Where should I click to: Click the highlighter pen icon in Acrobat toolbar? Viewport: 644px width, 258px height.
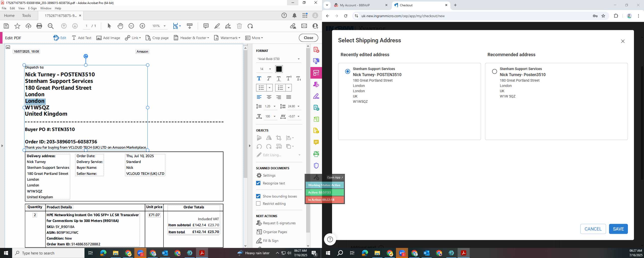[217, 26]
